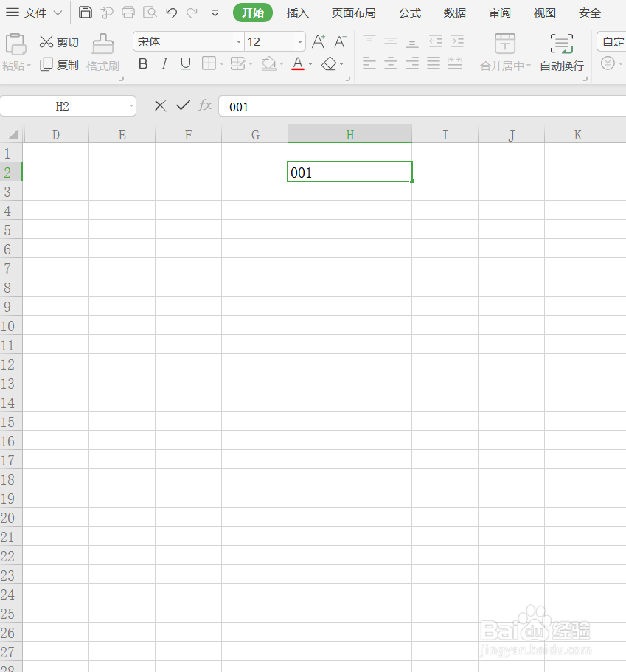The image size is (626, 672).
Task: Confirm the entry with checkmark
Action: pos(183,105)
